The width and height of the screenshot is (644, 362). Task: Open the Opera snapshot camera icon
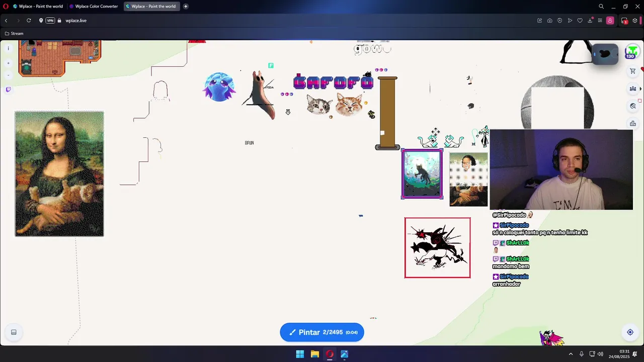click(549, 21)
